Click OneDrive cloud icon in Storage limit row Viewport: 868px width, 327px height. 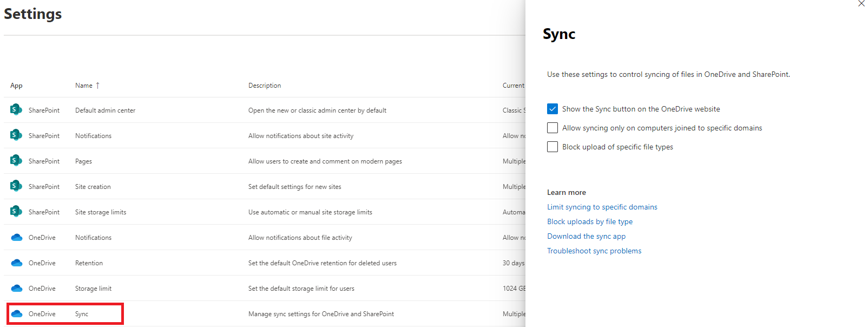point(17,288)
